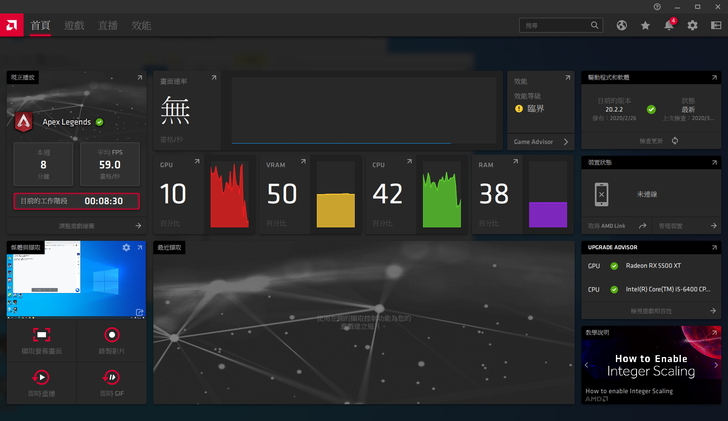Open 管理裝置 manage devices arrow

[714, 226]
